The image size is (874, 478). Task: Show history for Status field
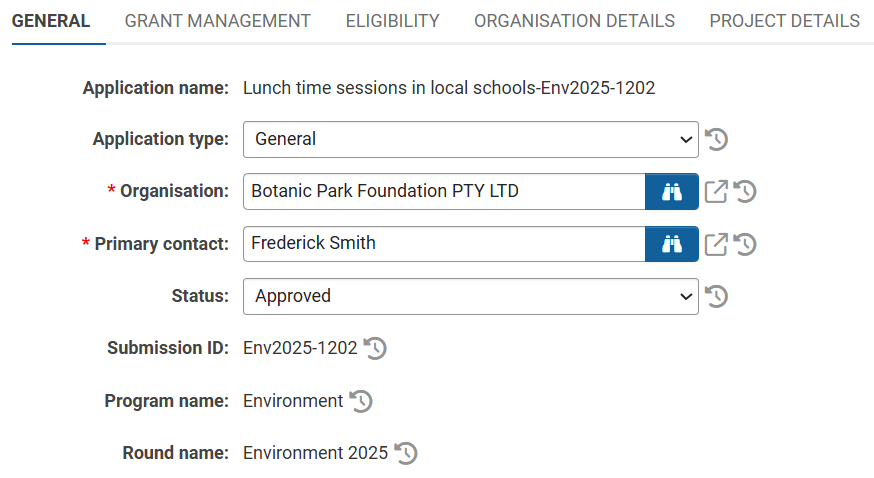click(x=716, y=296)
